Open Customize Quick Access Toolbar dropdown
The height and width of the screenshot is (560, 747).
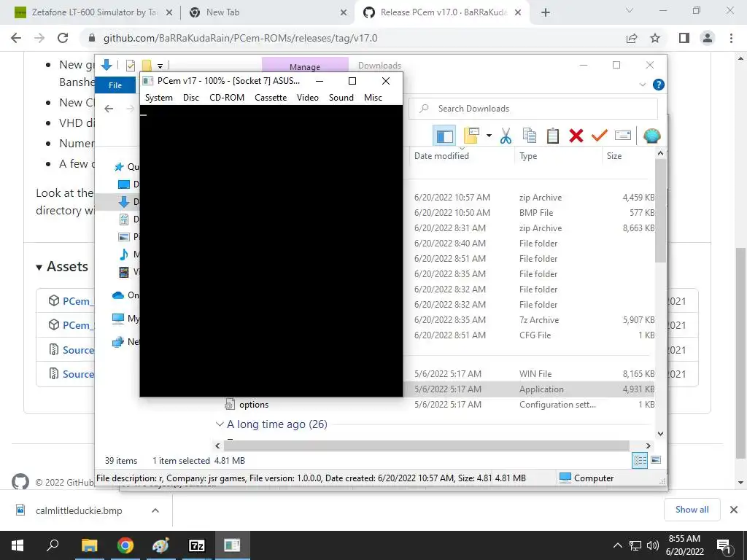pyautogui.click(x=160, y=66)
